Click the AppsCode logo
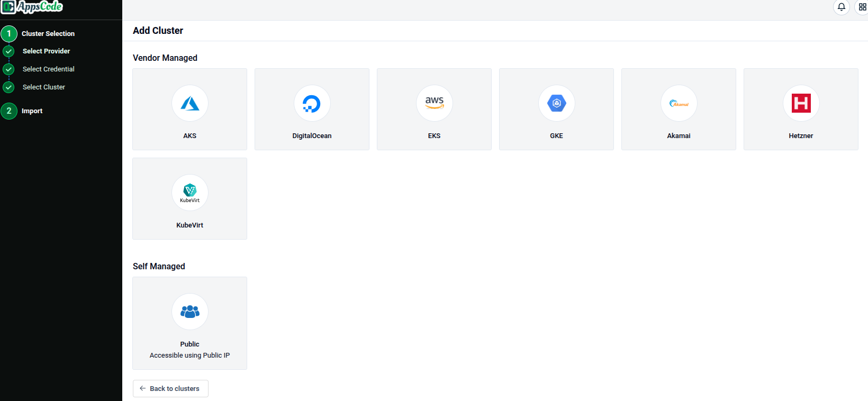Image resolution: width=868 pixels, height=401 pixels. click(32, 7)
